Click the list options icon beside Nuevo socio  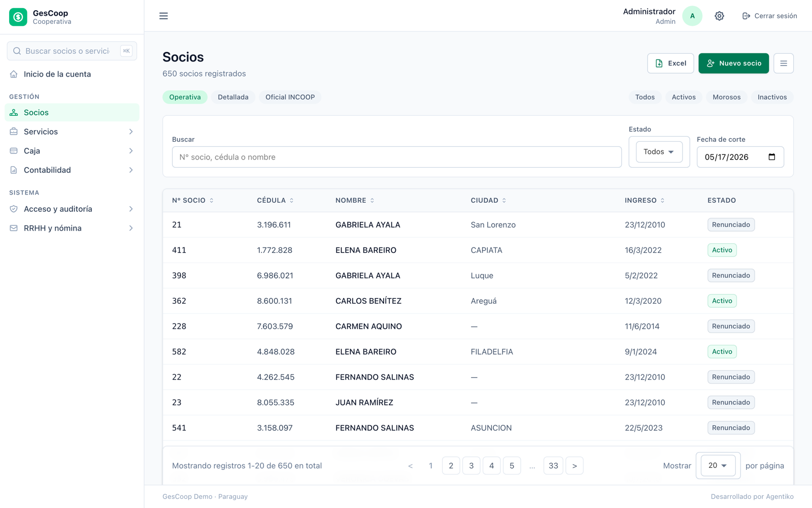click(x=783, y=63)
